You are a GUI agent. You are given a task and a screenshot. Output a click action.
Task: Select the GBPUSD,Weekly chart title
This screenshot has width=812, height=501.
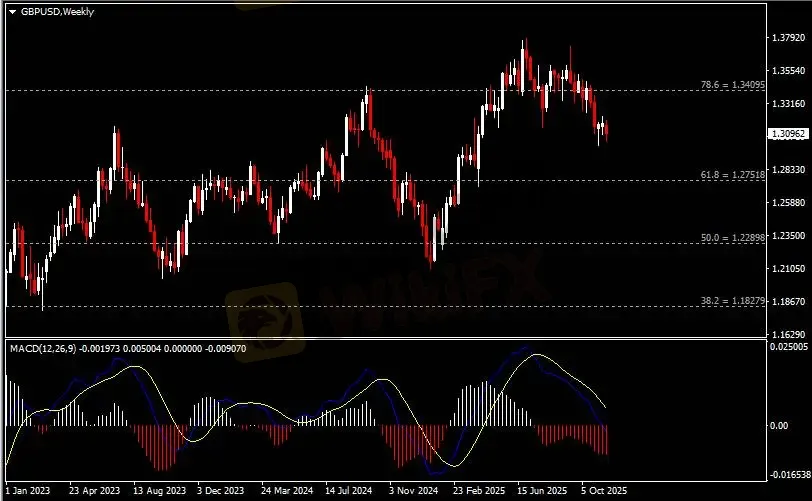pos(57,11)
